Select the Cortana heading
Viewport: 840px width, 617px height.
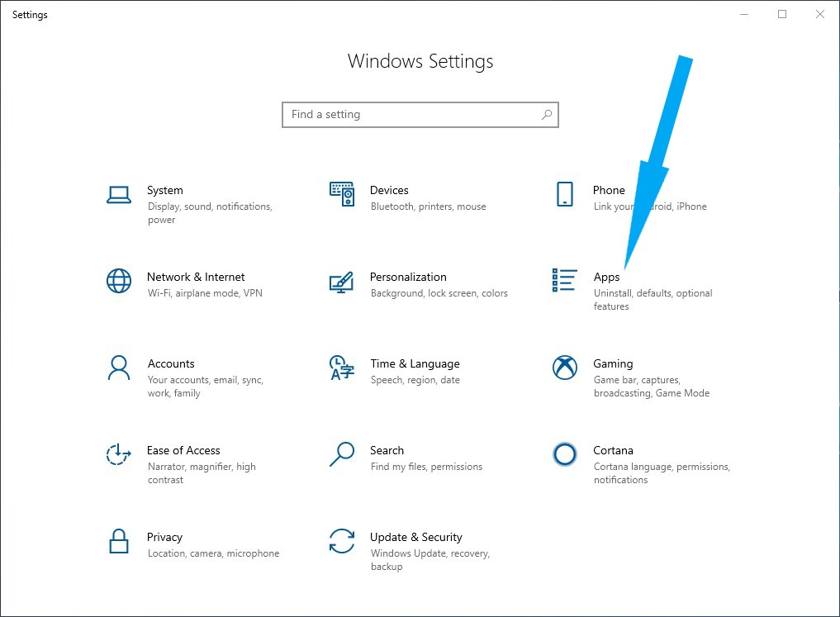(613, 450)
